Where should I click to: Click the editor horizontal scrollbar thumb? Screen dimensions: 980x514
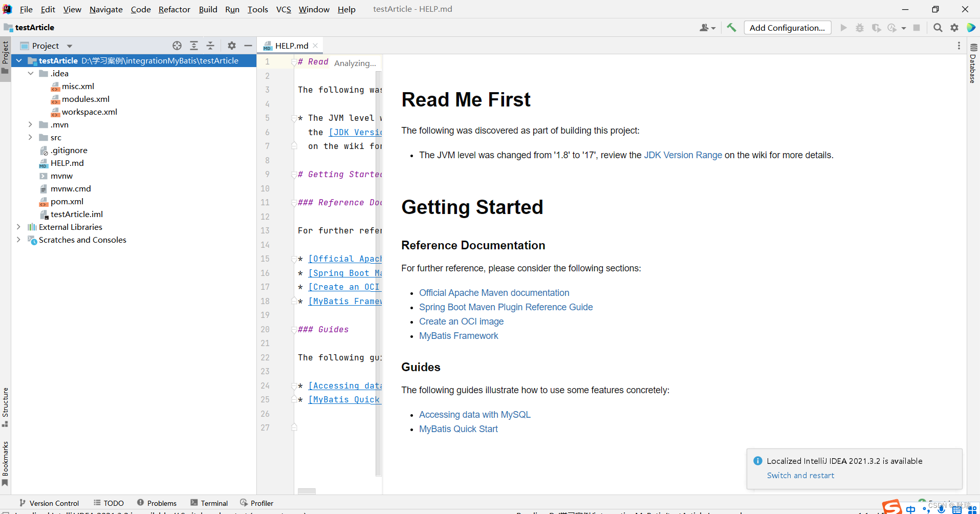click(x=307, y=491)
